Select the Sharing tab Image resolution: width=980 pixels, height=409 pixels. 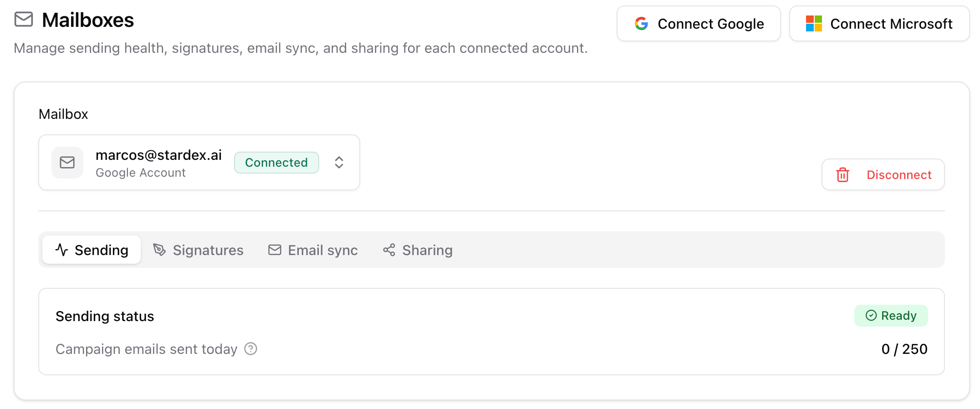click(418, 250)
